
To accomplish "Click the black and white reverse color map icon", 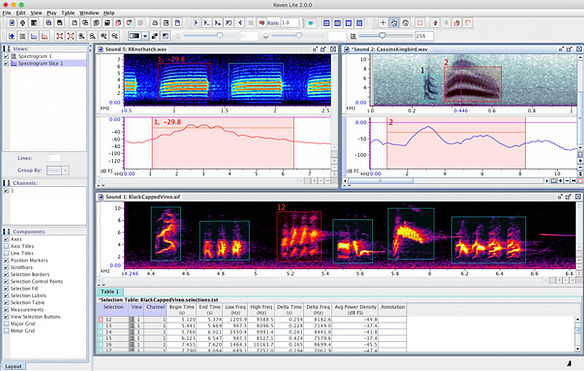I will click(155, 36).
